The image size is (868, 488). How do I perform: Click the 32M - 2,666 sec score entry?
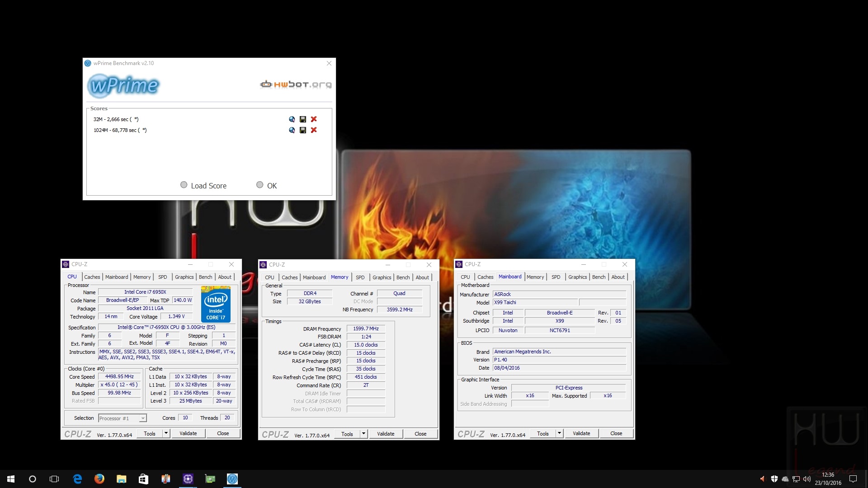116,119
